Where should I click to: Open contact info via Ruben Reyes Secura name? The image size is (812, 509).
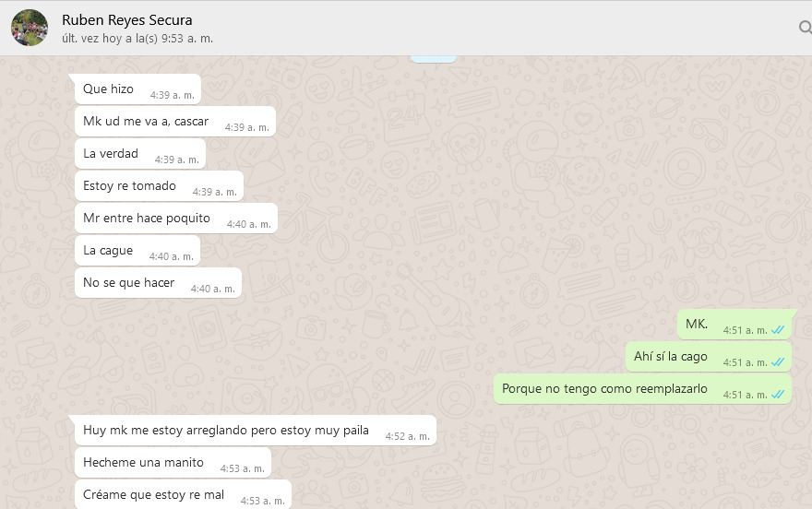point(127,19)
